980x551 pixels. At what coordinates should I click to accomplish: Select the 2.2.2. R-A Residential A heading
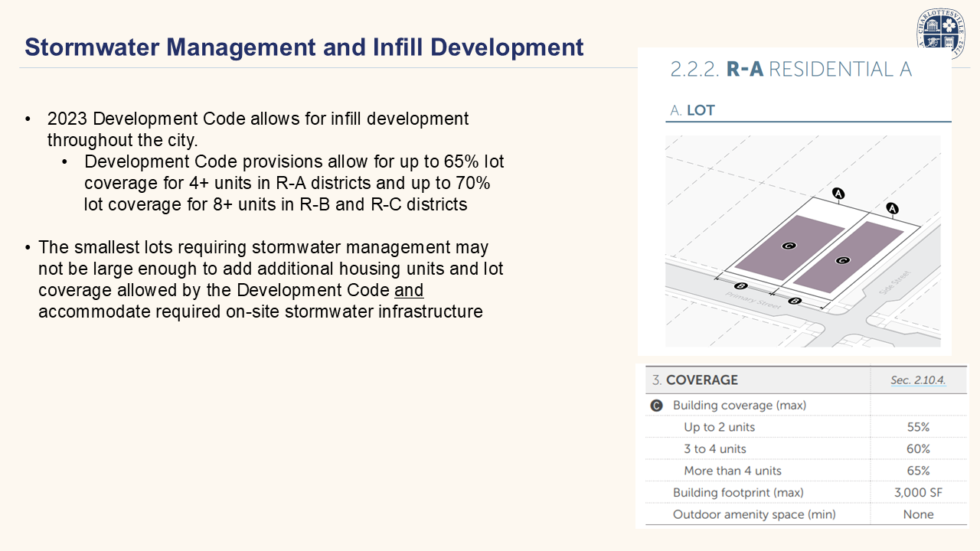(791, 69)
